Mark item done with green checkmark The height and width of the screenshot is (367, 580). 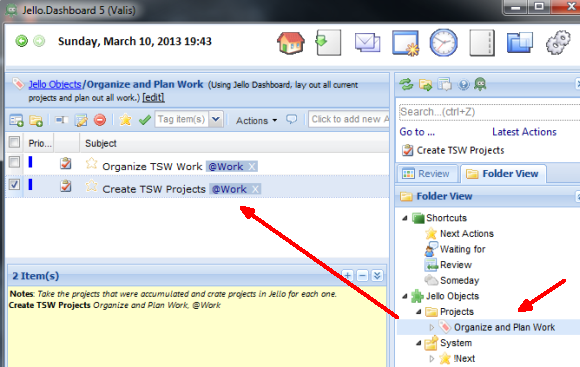[x=145, y=120]
